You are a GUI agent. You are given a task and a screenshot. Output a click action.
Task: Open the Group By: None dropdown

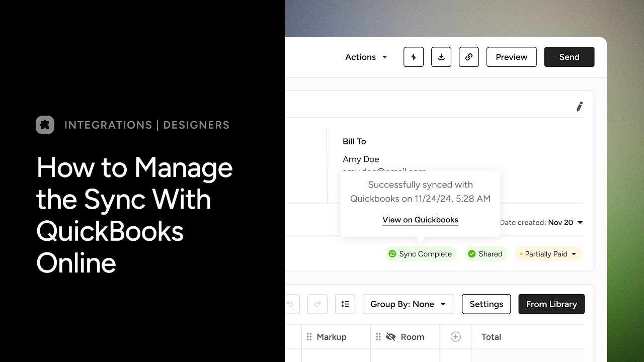(409, 304)
